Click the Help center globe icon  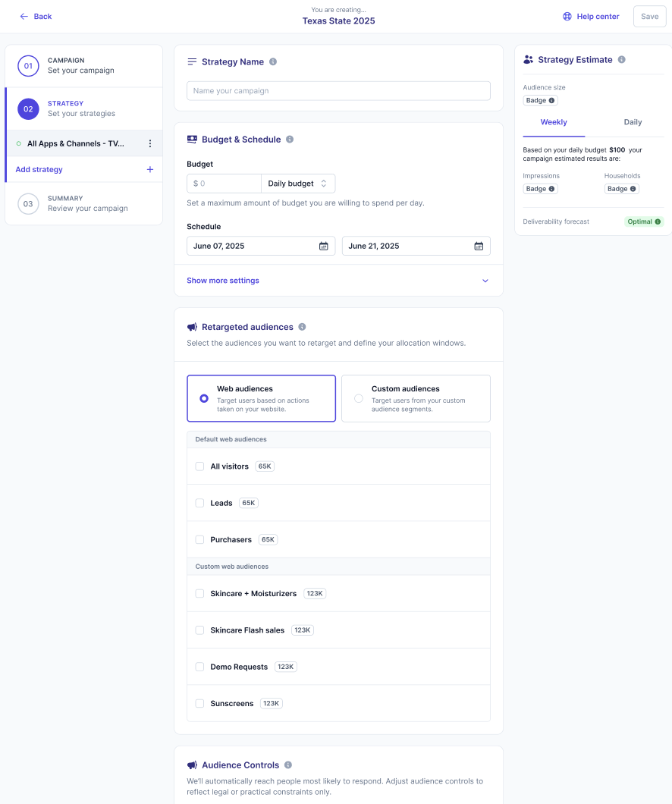click(x=567, y=17)
